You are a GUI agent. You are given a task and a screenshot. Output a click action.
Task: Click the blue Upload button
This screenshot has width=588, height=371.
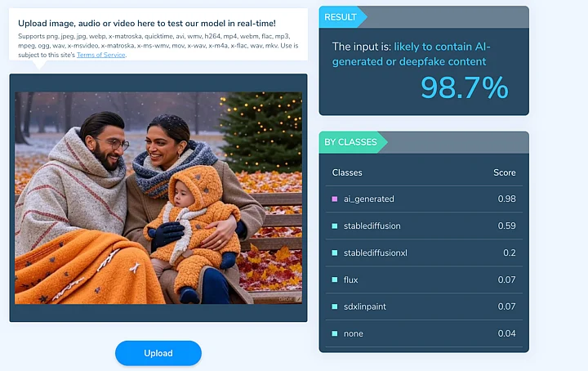pyautogui.click(x=158, y=353)
